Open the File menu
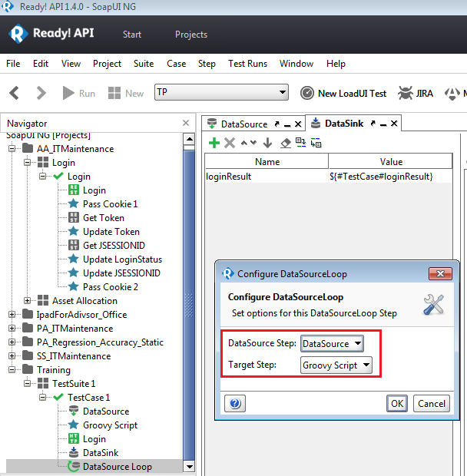Screen dimensions: 467x476 (x=13, y=64)
